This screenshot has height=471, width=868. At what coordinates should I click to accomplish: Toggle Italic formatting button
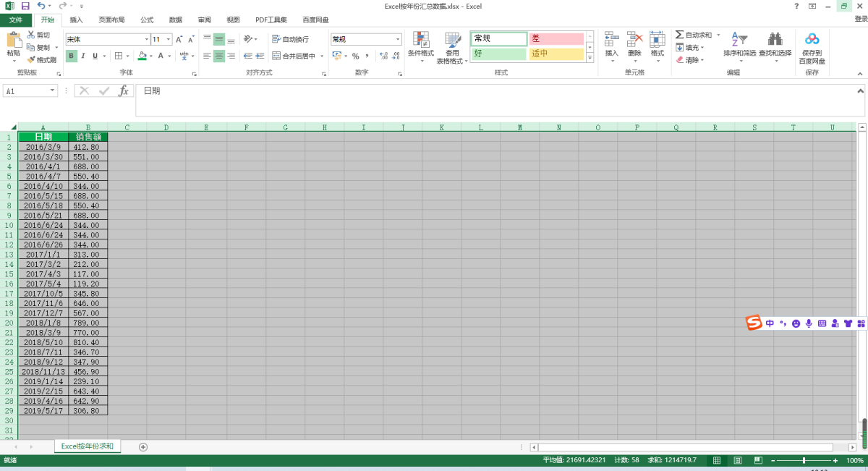pyautogui.click(x=83, y=56)
